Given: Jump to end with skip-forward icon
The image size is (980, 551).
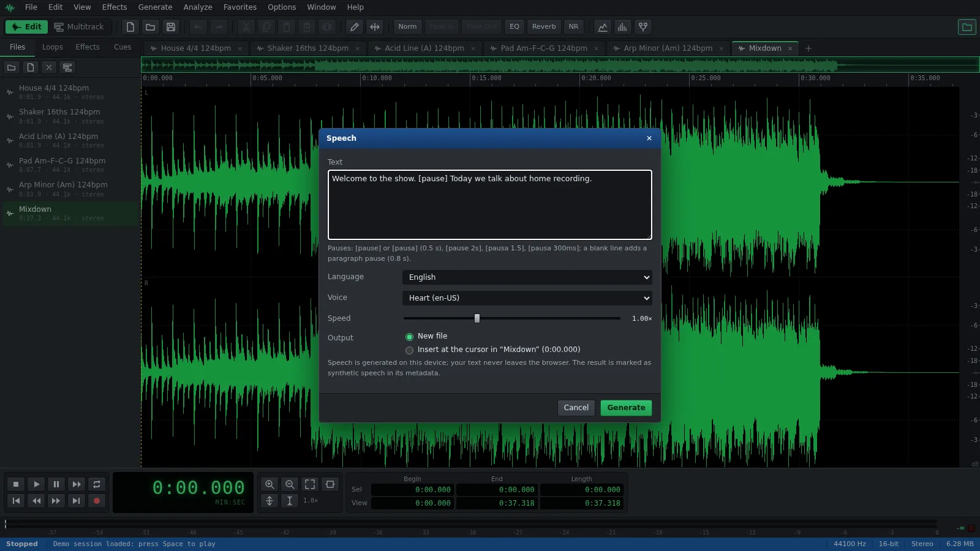Looking at the screenshot, I should pos(77,501).
